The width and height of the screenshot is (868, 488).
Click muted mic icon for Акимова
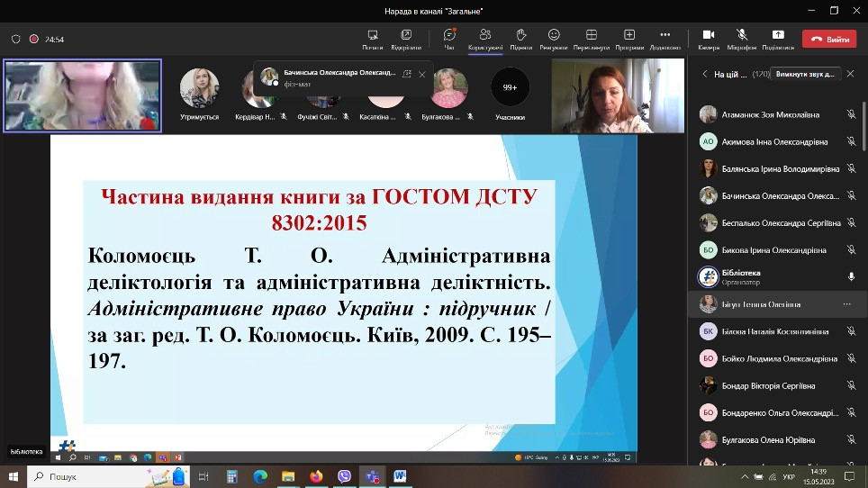[x=852, y=141]
